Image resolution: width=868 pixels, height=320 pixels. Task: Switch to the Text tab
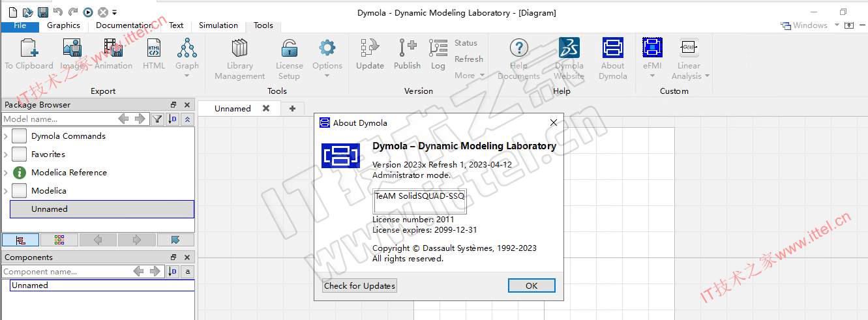[x=176, y=25]
